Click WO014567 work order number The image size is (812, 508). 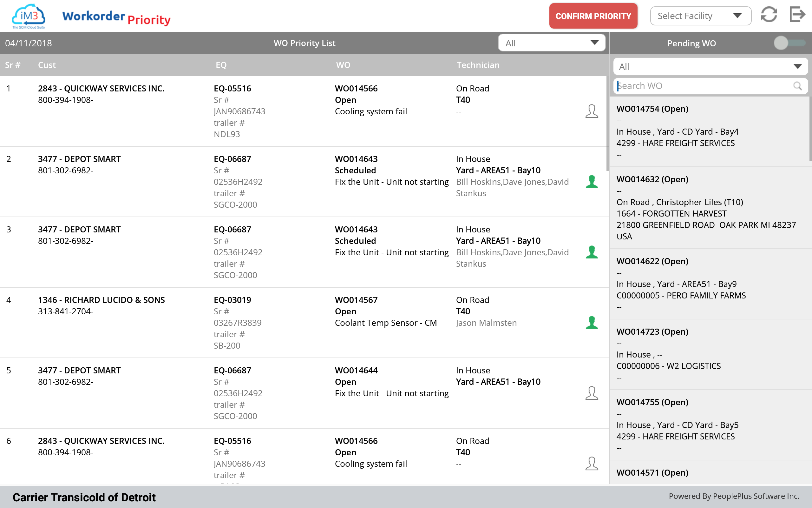coord(356,300)
